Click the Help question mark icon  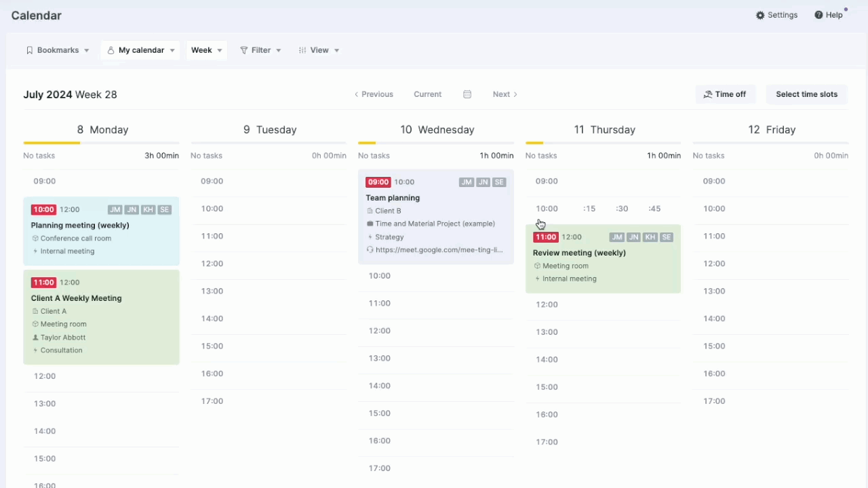pyautogui.click(x=818, y=15)
